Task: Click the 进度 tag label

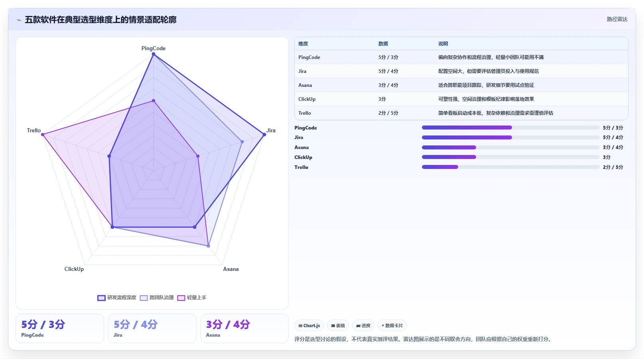Action: click(x=366, y=326)
